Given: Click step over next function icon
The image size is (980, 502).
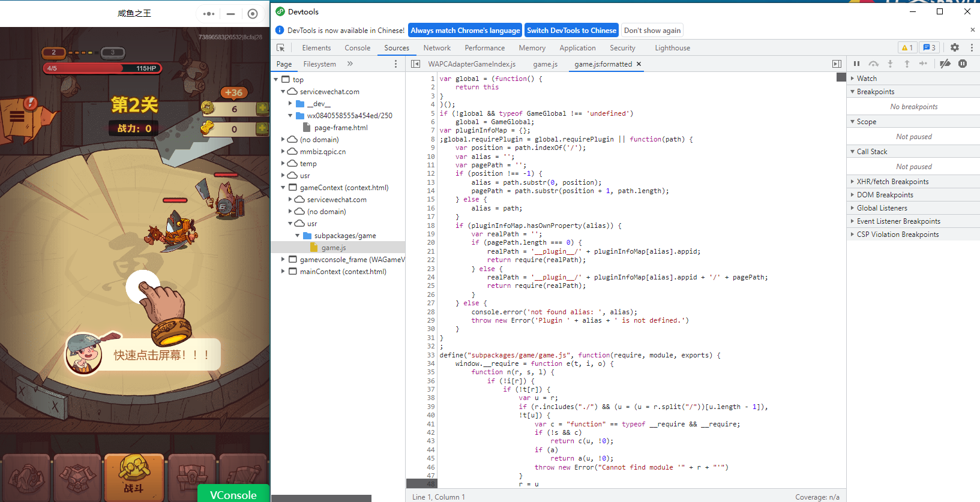Looking at the screenshot, I should coord(874,64).
